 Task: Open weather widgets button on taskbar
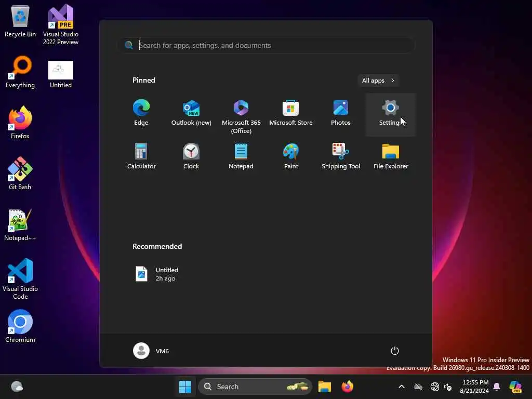[x=17, y=387]
